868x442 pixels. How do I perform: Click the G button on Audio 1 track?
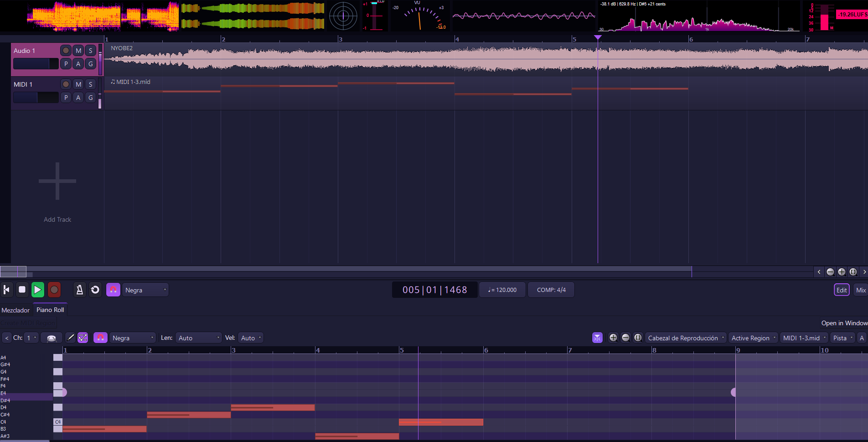click(91, 64)
